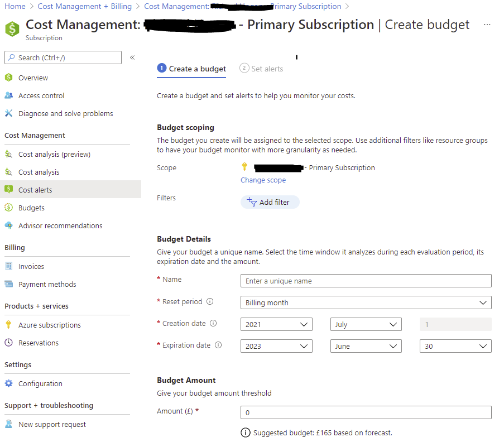The height and width of the screenshot is (442, 504).
Task: Open the more options ellipsis in header
Action: (x=487, y=25)
